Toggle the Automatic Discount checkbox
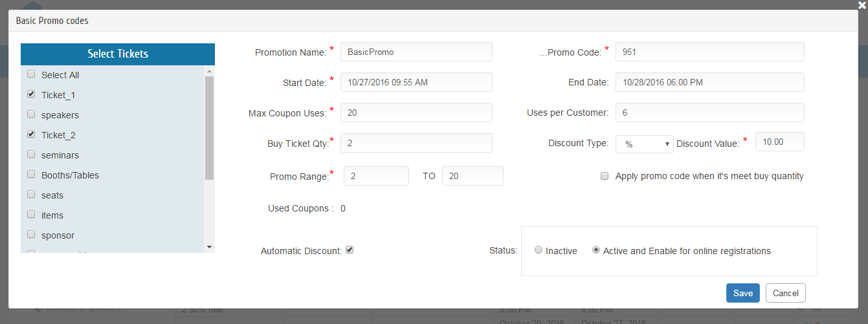 pyautogui.click(x=350, y=250)
